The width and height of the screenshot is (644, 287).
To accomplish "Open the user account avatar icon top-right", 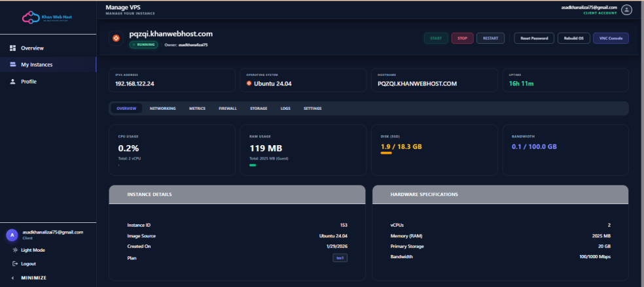I will [626, 10].
